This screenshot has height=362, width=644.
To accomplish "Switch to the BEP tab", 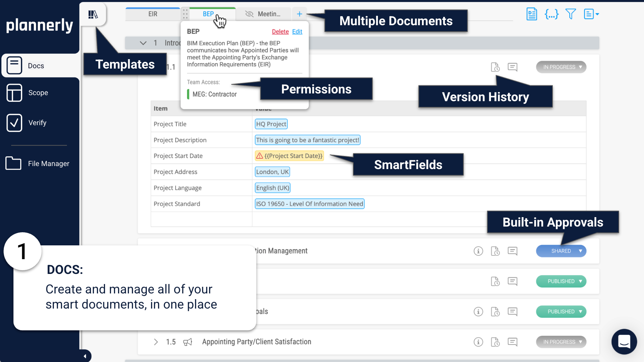I will pyautogui.click(x=208, y=14).
